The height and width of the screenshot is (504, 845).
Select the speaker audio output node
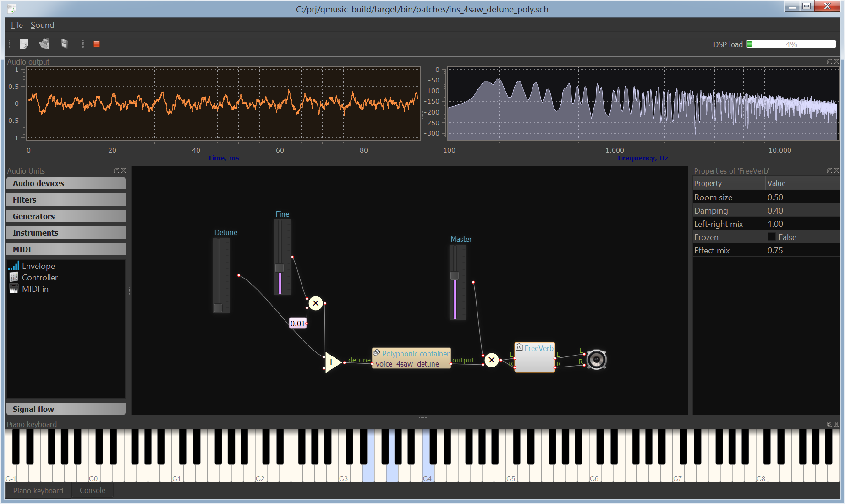[x=597, y=360]
